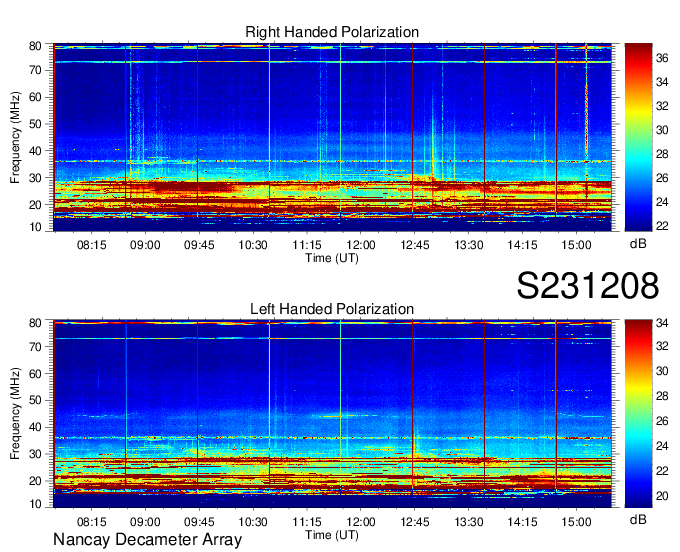680x552 pixels.
Task: Click the 80 MHz tick on Left Handed plot
Action: (35, 323)
